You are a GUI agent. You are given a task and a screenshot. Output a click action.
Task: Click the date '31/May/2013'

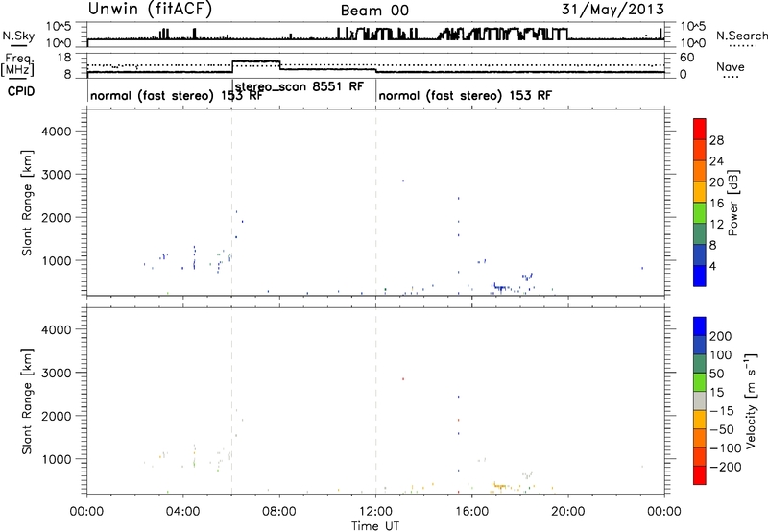[612, 9]
